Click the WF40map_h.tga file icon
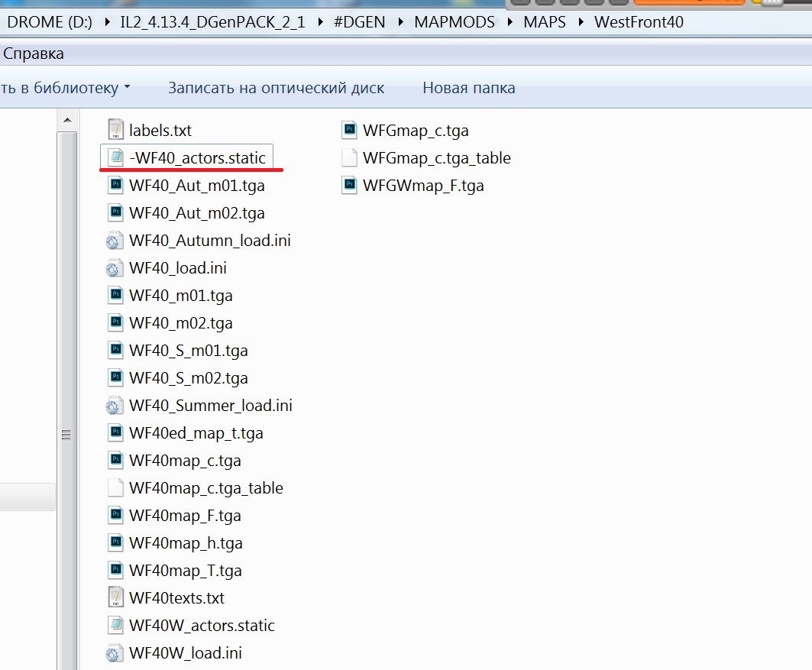812x670 pixels. point(115,542)
